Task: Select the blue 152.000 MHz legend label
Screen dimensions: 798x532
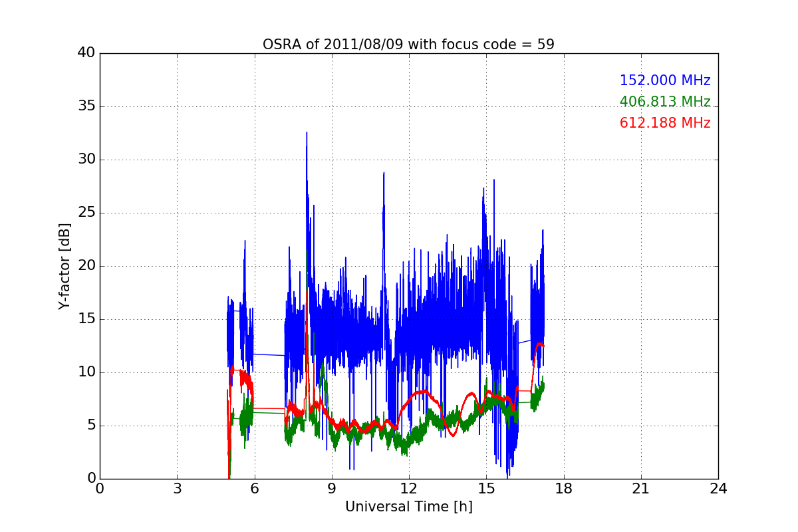Action: [665, 80]
